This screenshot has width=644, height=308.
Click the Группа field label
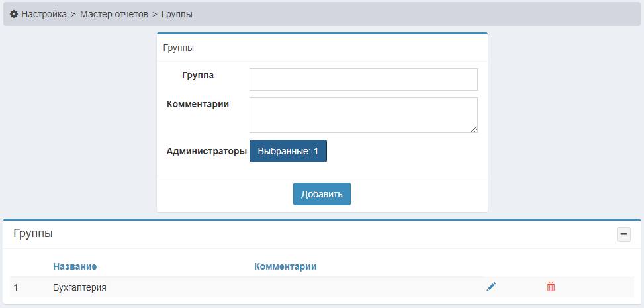[x=198, y=75]
